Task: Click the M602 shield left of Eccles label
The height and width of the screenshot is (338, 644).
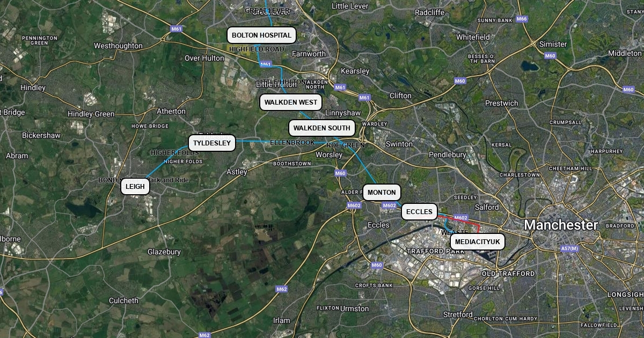Action: point(354,205)
